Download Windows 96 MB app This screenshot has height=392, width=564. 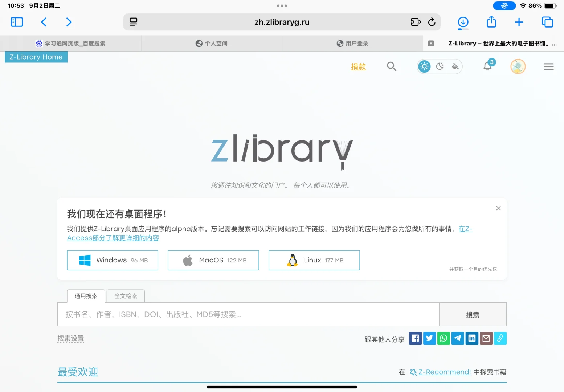coord(113,260)
